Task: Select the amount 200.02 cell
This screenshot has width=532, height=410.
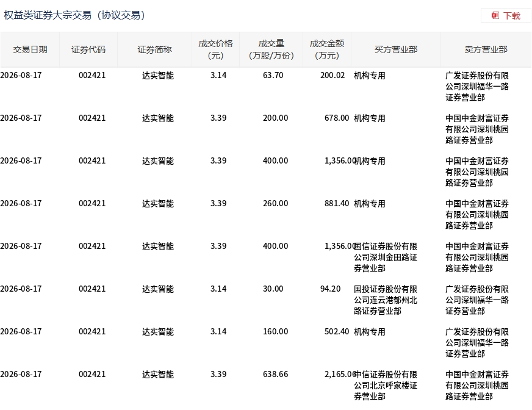Action: click(x=332, y=75)
